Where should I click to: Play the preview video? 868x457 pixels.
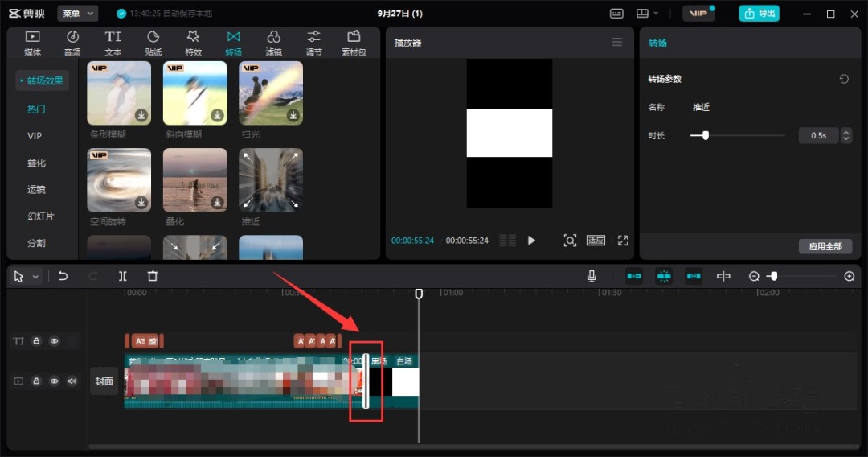click(531, 241)
